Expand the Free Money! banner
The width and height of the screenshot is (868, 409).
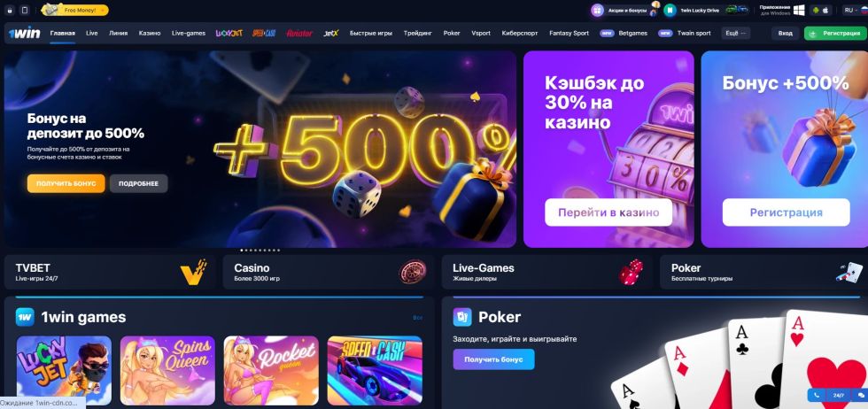pos(74,10)
